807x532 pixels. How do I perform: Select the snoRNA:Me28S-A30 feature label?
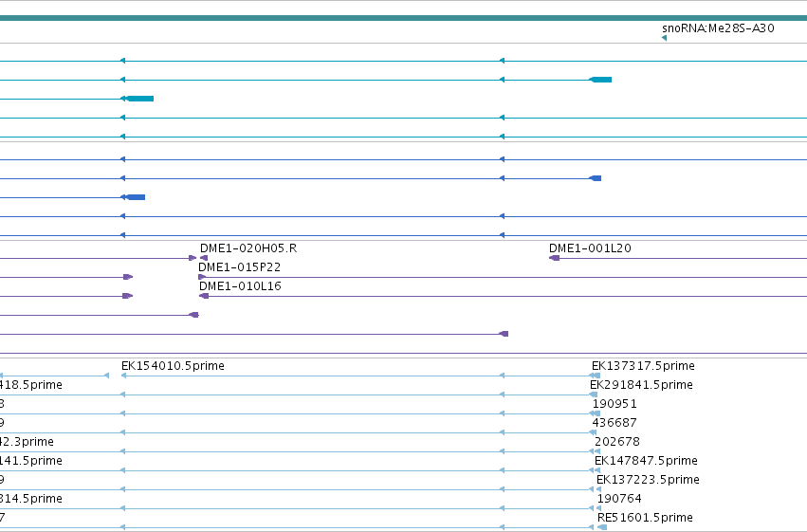pyautogui.click(x=718, y=28)
